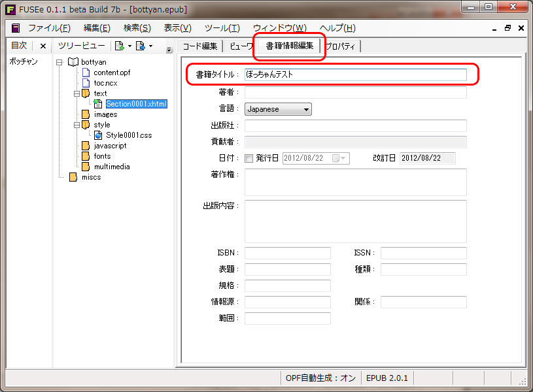Open the ファイル menu
533x392 pixels.
(x=49, y=28)
